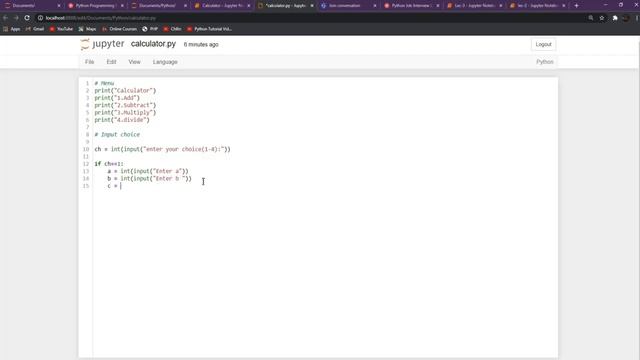Open the Gmail bookmark
This screenshot has width=640, height=360.
tap(35, 29)
